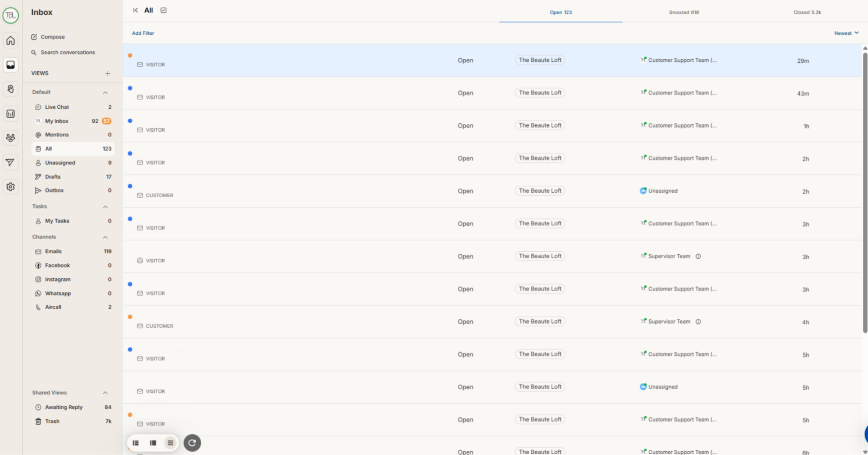Viewport: 868px width, 455px height.
Task: Open the Emails channel
Action: 73,252
